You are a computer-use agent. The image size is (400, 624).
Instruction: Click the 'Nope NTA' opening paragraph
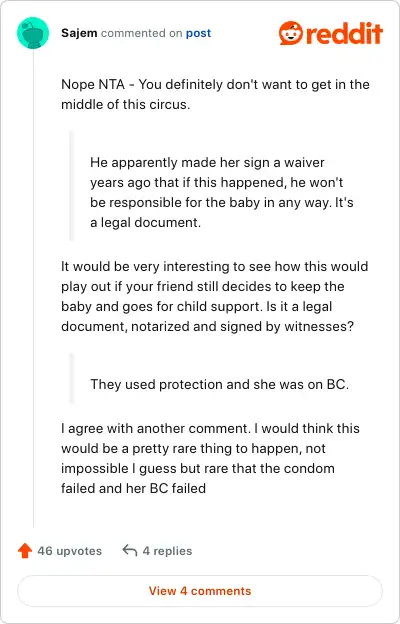(x=215, y=94)
